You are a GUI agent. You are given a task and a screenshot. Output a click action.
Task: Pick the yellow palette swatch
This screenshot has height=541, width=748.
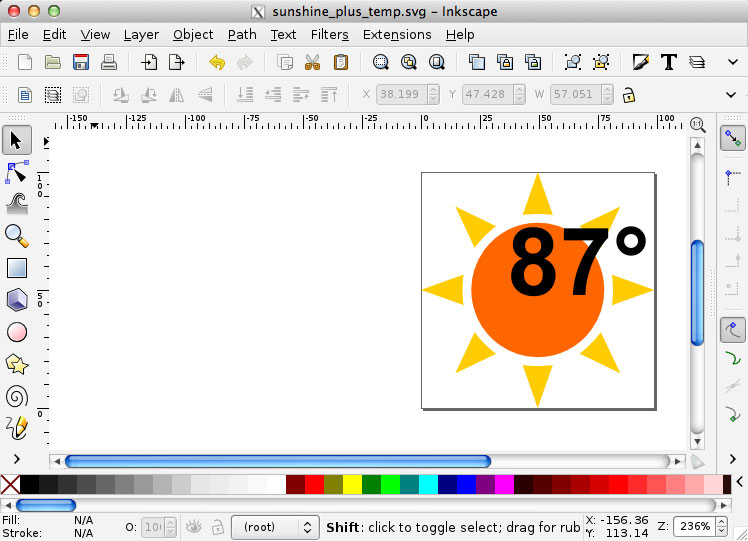pos(352,484)
